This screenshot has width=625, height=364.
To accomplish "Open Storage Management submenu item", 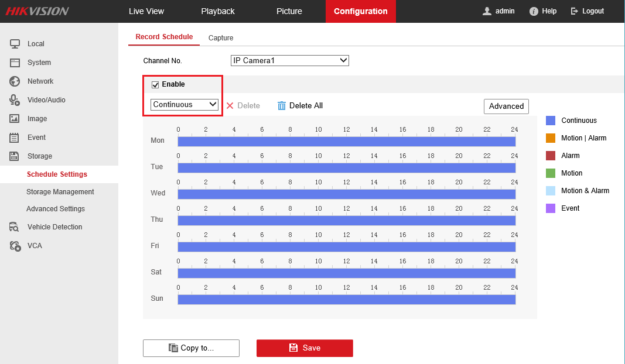I will coord(60,192).
